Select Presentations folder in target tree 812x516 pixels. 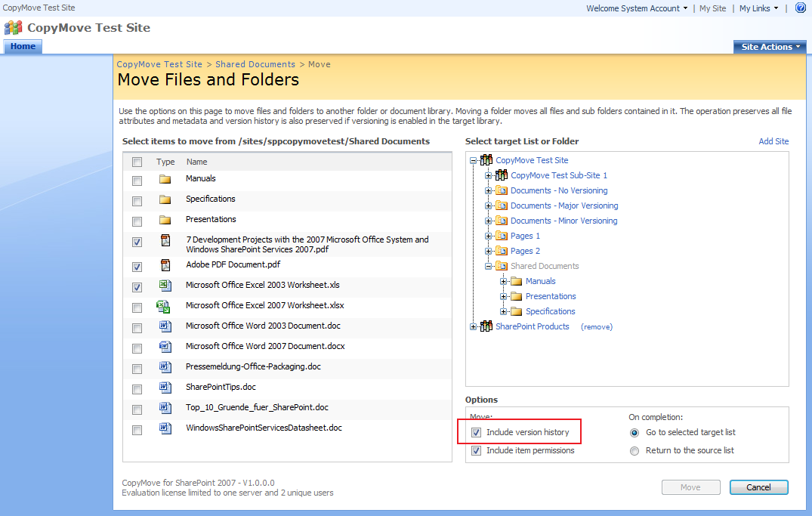[x=551, y=296]
